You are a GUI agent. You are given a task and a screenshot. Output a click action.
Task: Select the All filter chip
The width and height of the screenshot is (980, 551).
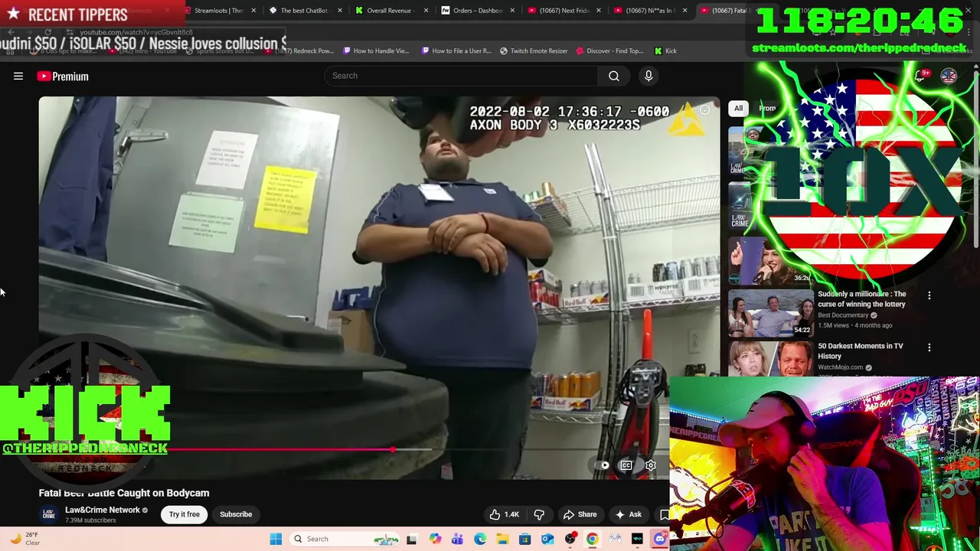coord(738,109)
